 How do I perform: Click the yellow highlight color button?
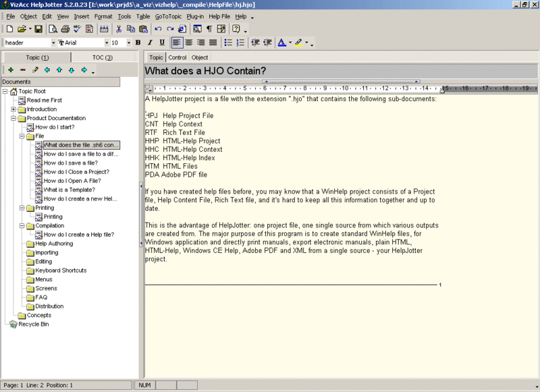click(x=298, y=43)
